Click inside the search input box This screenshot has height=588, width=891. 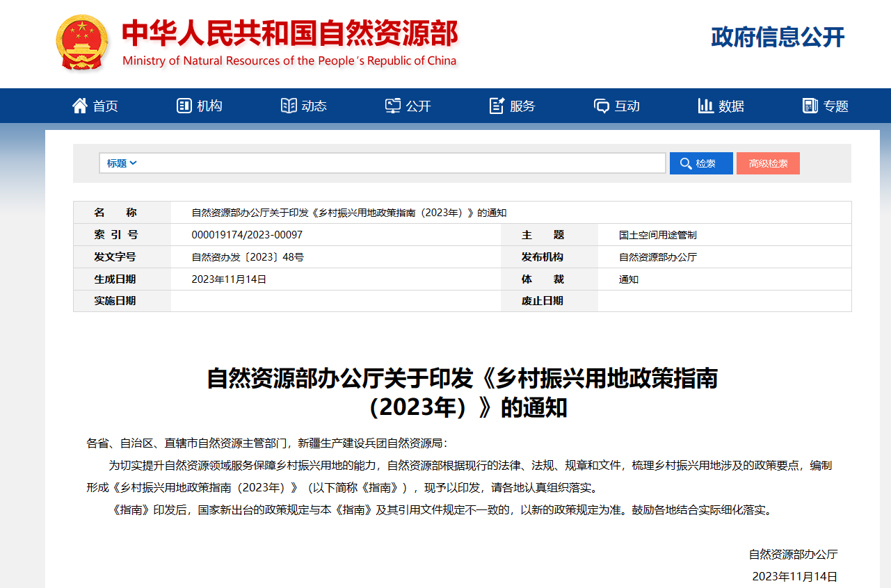403,163
